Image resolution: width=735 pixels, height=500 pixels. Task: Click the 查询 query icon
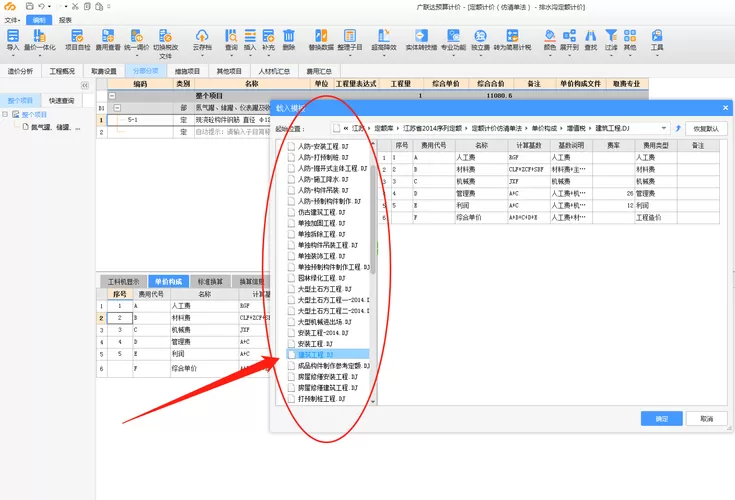(231, 36)
